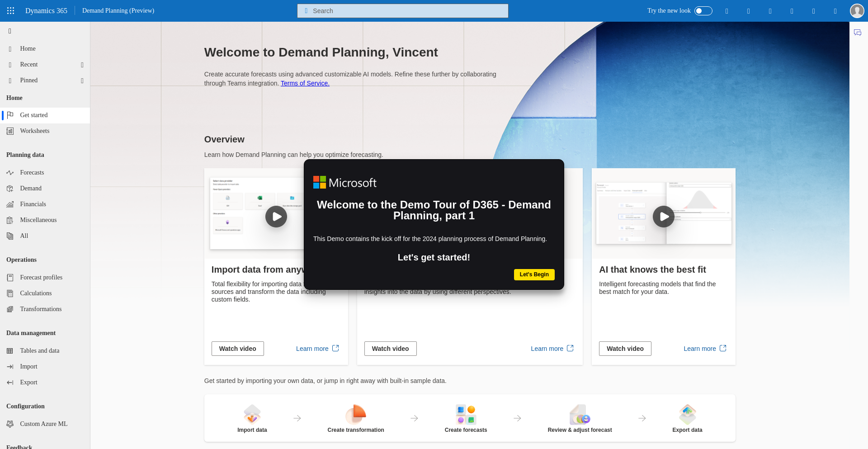Viewport: 868px width, 449px height.
Task: Open Forecasts under Planning data
Action: point(45,173)
